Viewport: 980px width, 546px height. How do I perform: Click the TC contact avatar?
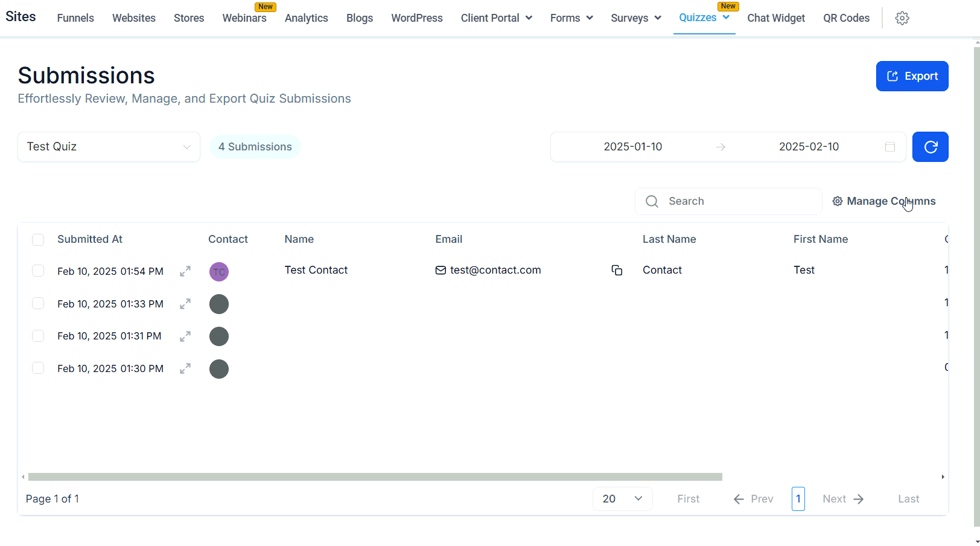pos(219,272)
